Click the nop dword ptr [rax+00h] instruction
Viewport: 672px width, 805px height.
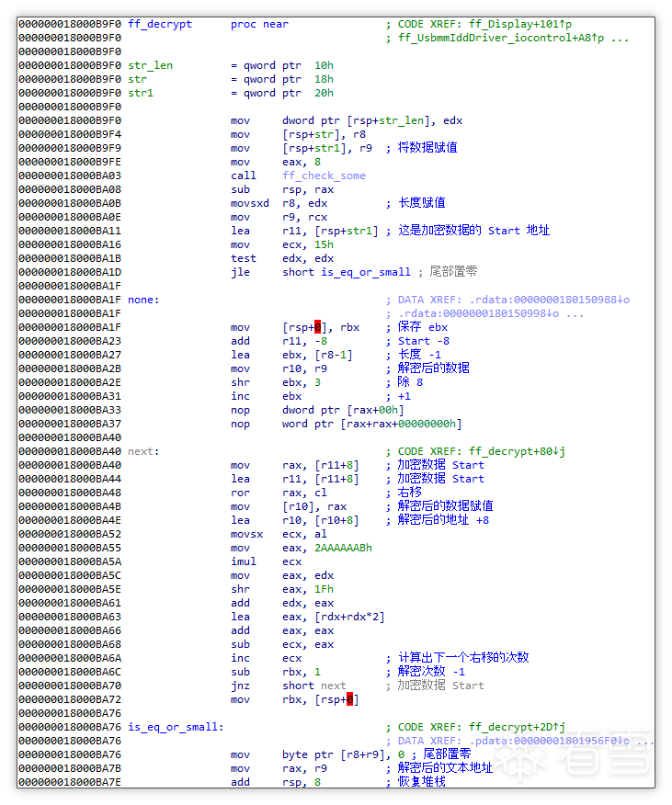pos(317,410)
